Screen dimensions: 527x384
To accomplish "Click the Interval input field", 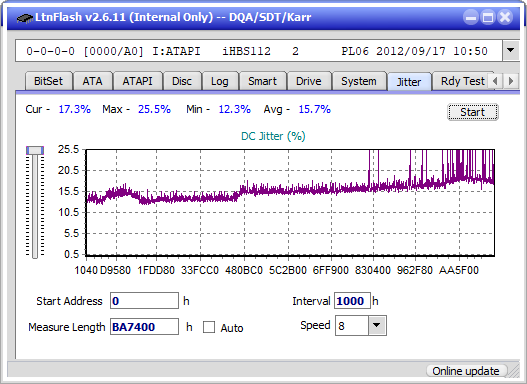I will pyautogui.click(x=352, y=301).
